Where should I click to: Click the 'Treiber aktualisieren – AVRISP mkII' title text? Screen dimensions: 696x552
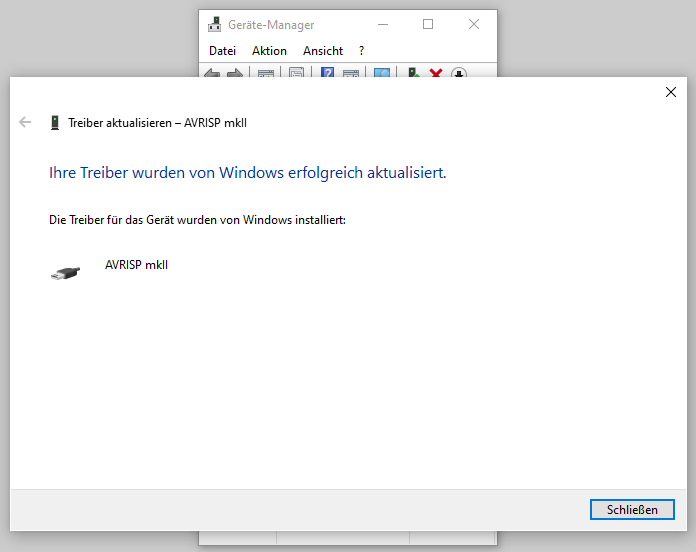click(x=157, y=123)
